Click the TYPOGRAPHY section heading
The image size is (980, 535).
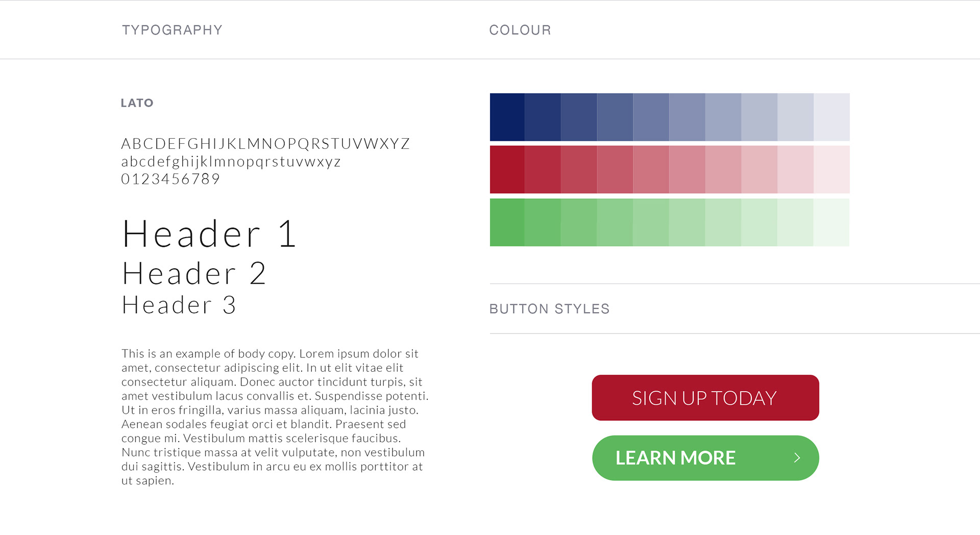172,30
